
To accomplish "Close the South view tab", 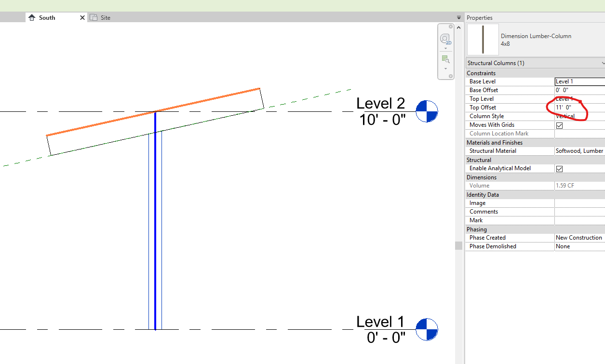I will click(x=82, y=17).
